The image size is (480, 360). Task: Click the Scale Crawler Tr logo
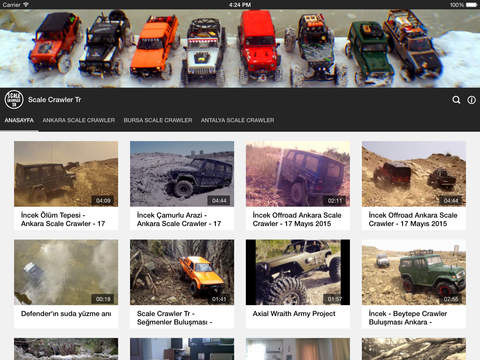tap(14, 100)
